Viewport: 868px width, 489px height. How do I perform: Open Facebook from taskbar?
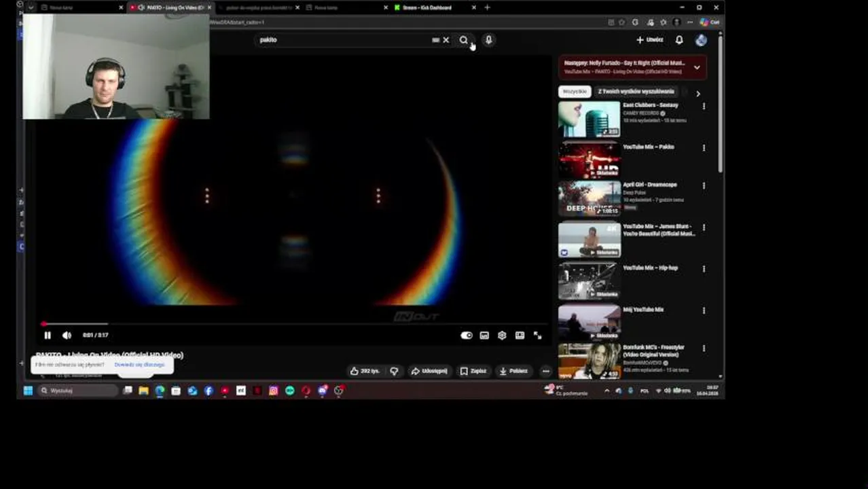[209, 391]
